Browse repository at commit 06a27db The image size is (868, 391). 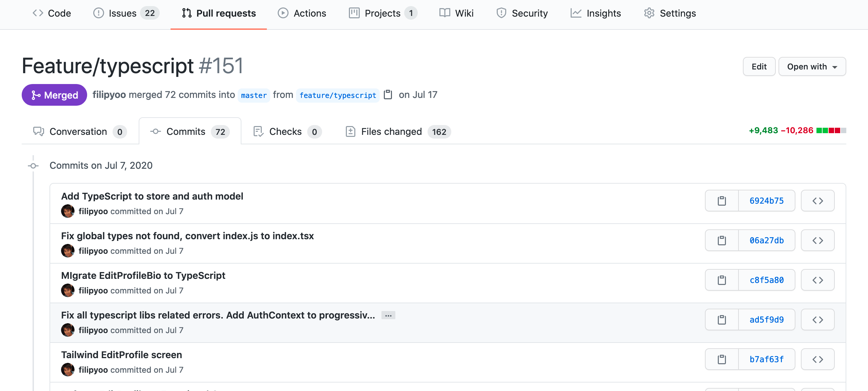817,240
